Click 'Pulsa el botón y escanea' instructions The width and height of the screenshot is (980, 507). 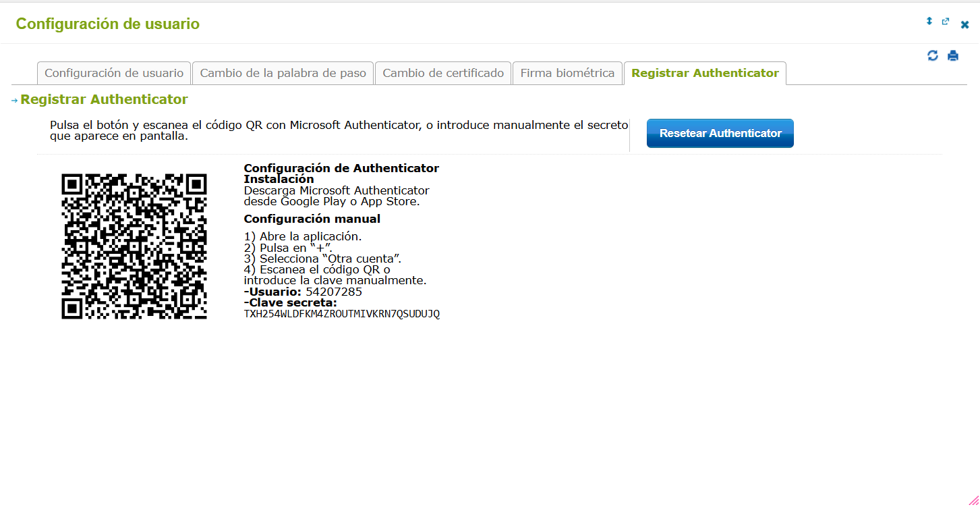pos(339,130)
